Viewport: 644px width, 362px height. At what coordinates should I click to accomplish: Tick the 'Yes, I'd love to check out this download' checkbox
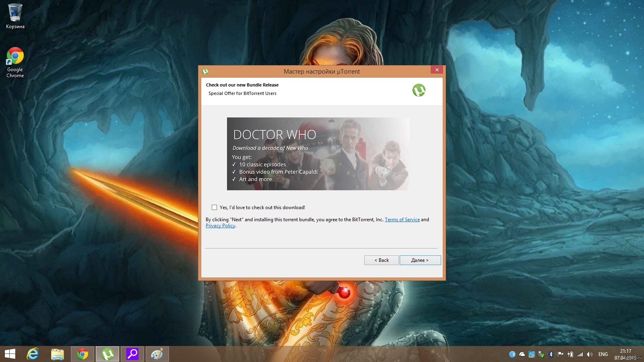pyautogui.click(x=214, y=208)
